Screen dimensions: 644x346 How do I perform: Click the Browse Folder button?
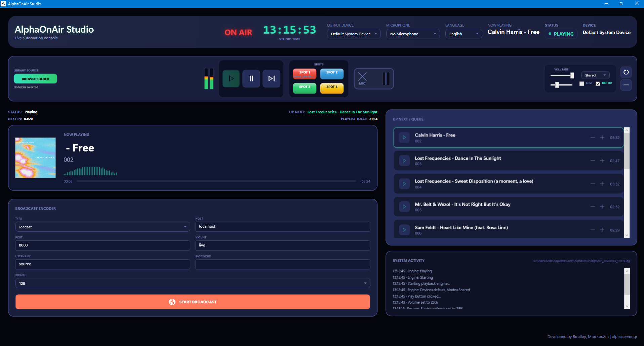click(35, 78)
